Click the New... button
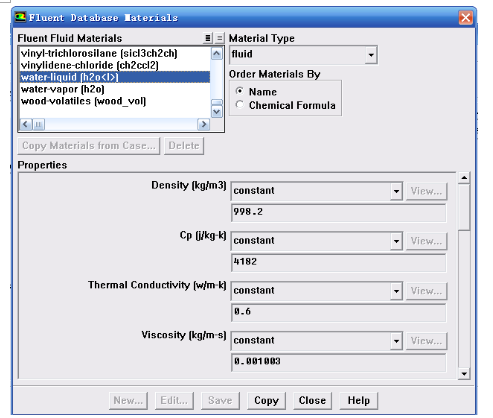493x418 pixels. (x=128, y=400)
